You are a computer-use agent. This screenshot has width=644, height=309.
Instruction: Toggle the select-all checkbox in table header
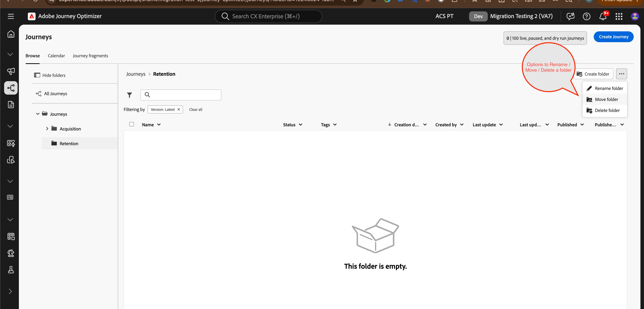pyautogui.click(x=132, y=124)
